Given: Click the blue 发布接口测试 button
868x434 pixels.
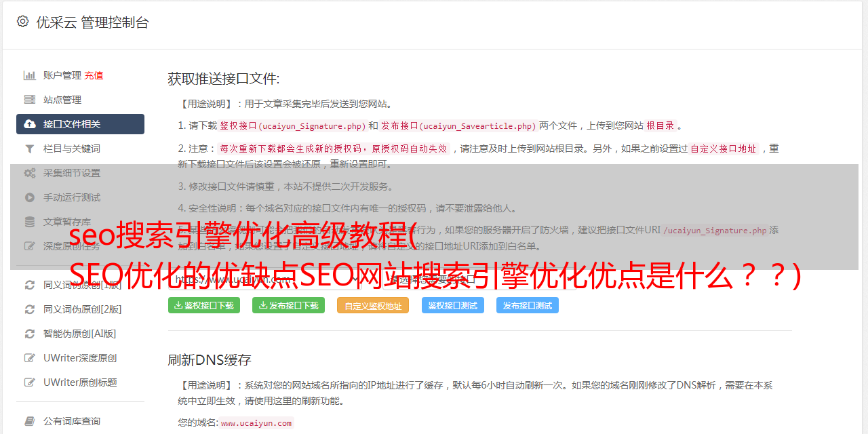Looking at the screenshot, I should coord(528,305).
